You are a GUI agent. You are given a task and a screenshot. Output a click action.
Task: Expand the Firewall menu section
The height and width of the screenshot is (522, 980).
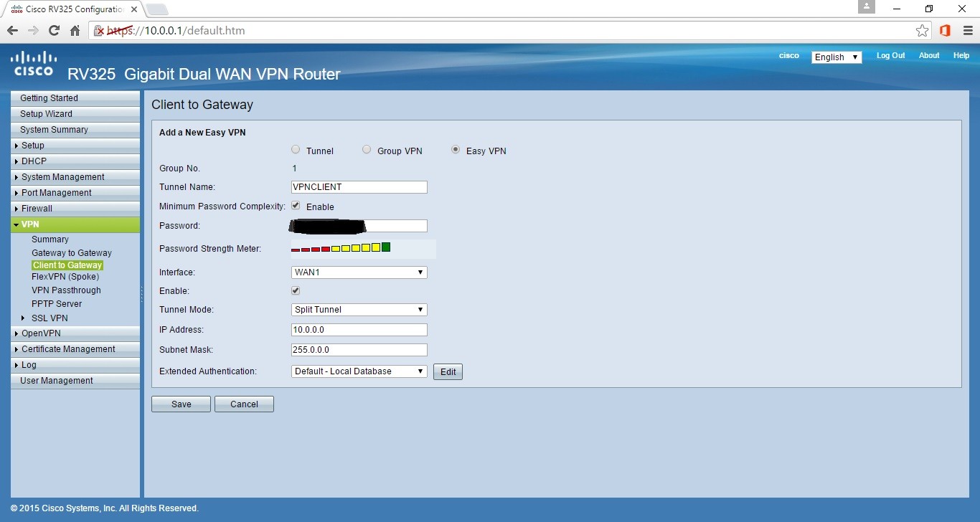coord(75,209)
